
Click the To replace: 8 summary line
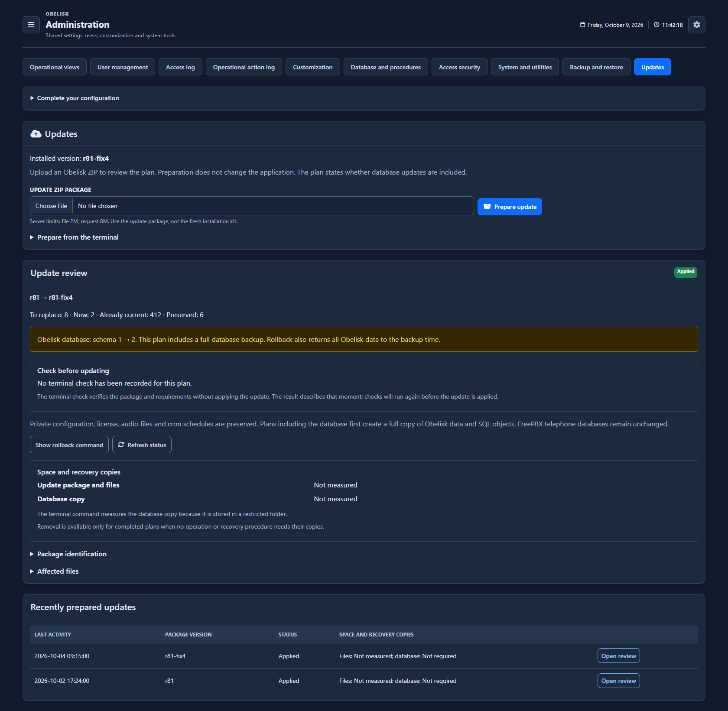[x=117, y=315]
